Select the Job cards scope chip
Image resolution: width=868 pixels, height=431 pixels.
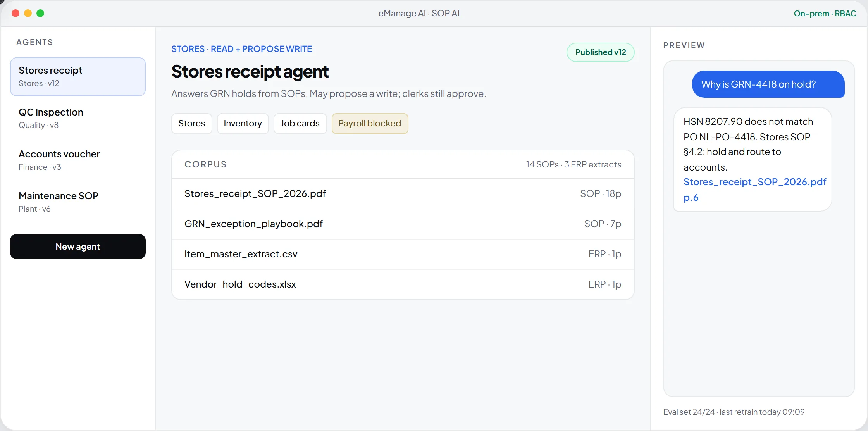point(300,124)
